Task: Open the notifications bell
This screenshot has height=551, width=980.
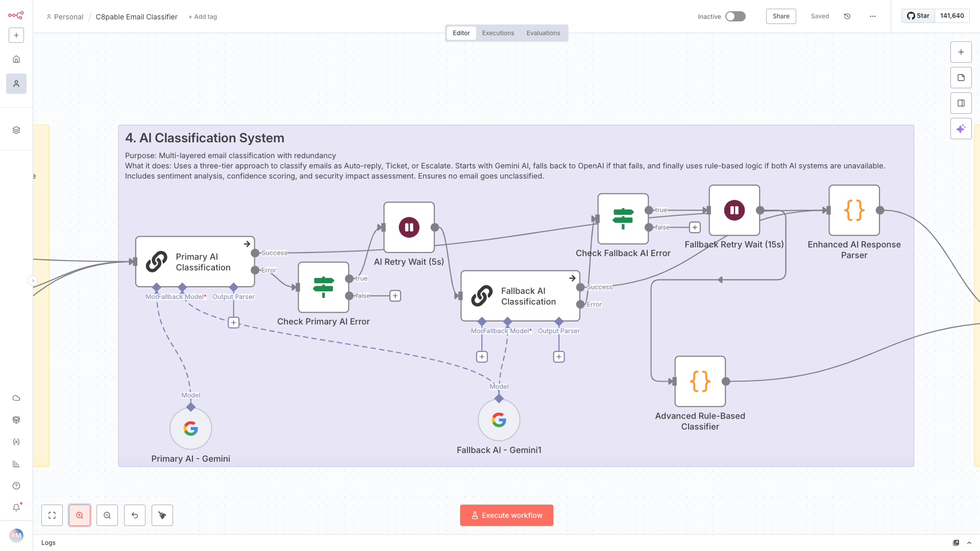Action: 16,508
